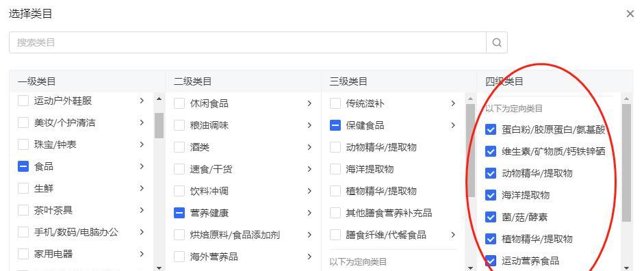Click 三级类目 scrollbar up arrow
Viewport: 644px width, 271px height.
coord(471,99)
